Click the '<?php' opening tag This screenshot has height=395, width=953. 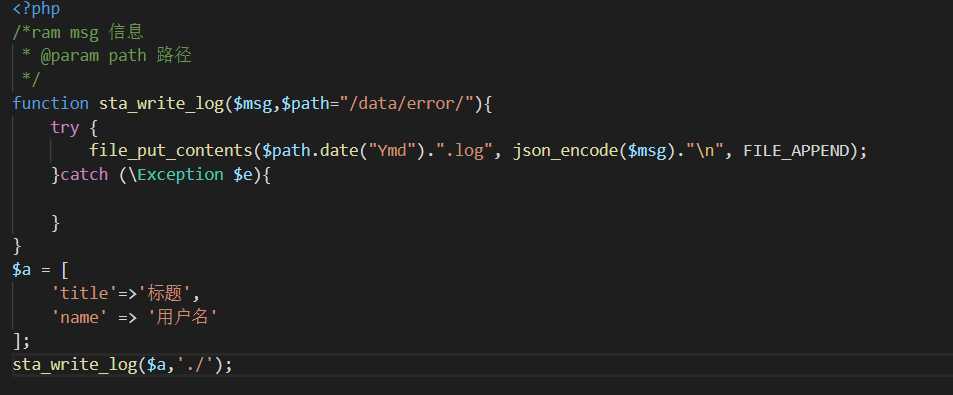[x=36, y=9]
